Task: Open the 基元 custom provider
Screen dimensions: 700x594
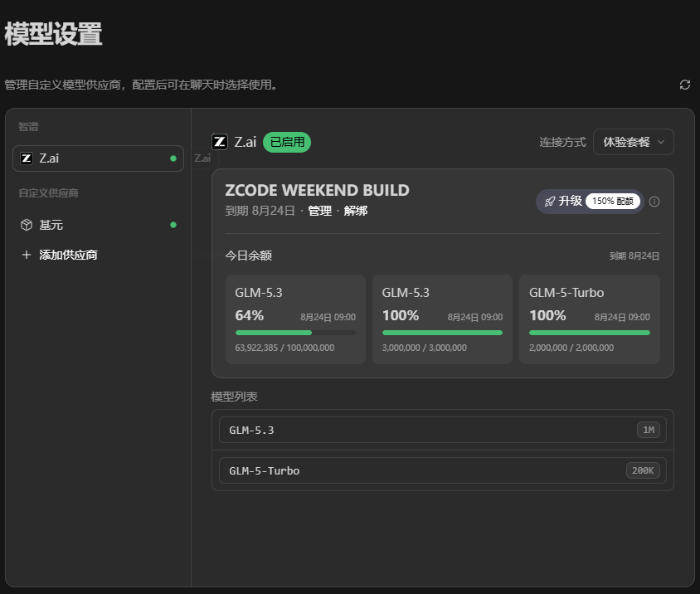Action: 98,225
